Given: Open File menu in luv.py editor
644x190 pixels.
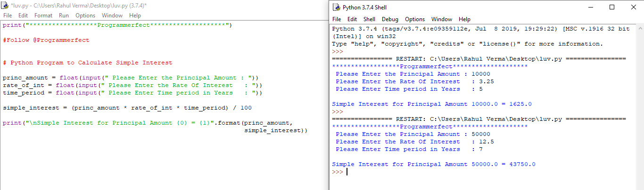Looking at the screenshot, I should pos(8,16).
